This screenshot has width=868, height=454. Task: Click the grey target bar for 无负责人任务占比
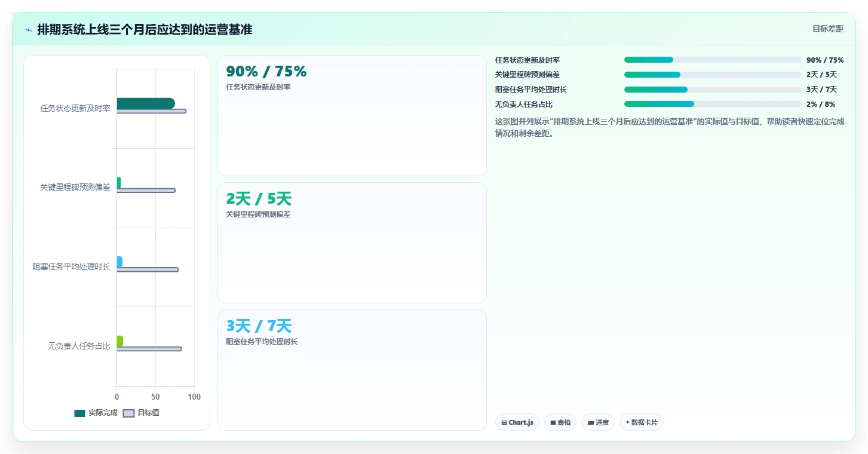(149, 349)
